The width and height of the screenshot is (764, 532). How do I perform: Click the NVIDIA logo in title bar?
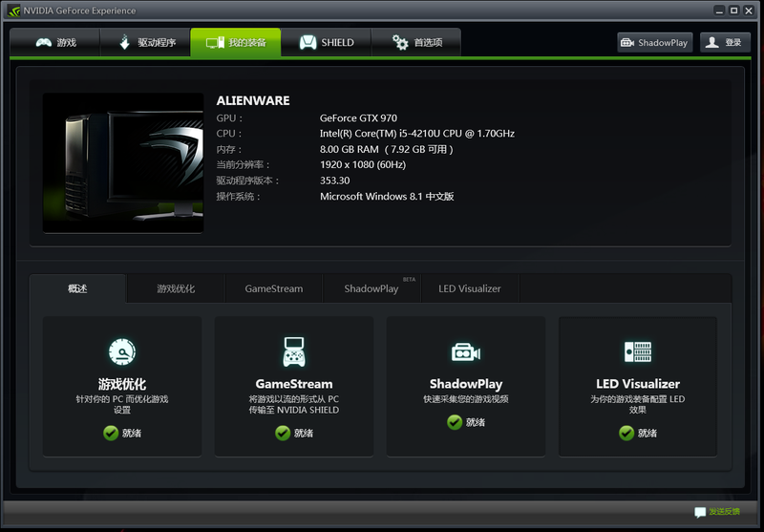coord(13,11)
